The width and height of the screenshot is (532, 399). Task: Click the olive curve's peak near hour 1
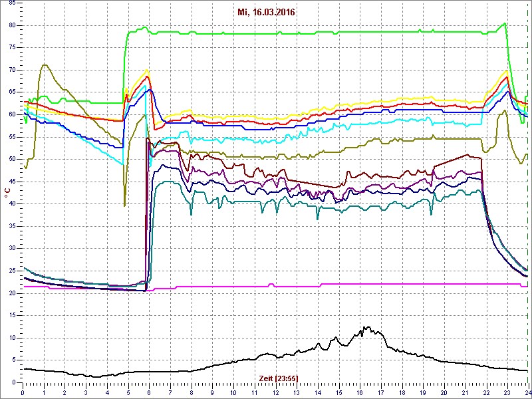44,65
